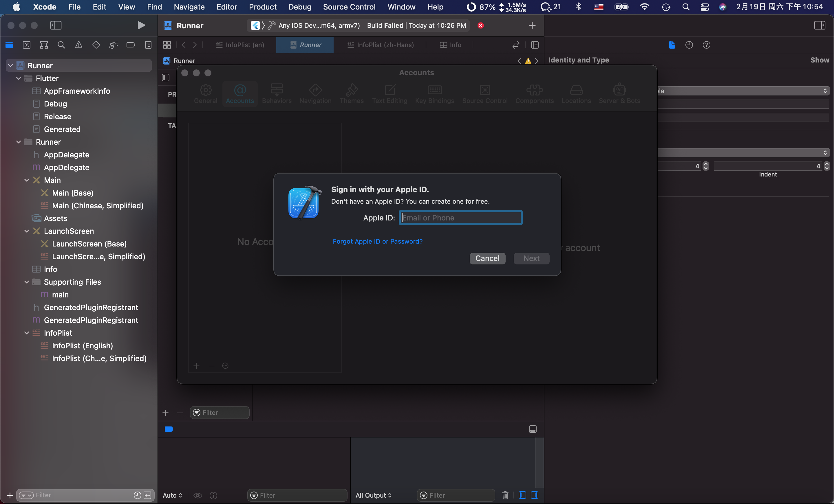Click the trash icon to clear console
The width and height of the screenshot is (834, 504).
(x=505, y=495)
